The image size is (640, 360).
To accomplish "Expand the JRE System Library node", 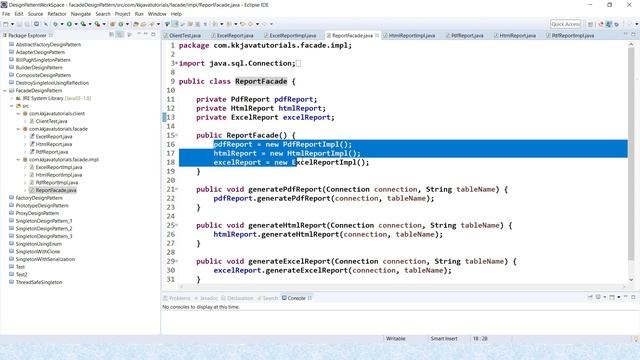I will click(x=11, y=98).
